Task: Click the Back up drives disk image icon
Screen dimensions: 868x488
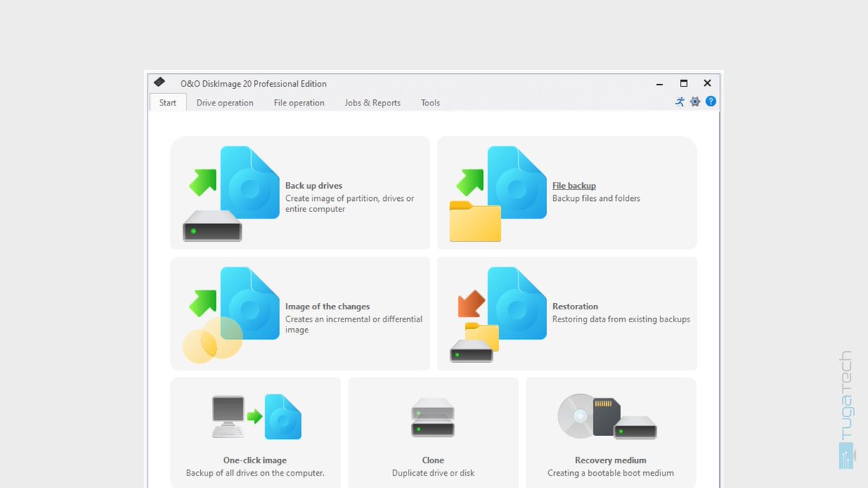Action: [x=230, y=194]
